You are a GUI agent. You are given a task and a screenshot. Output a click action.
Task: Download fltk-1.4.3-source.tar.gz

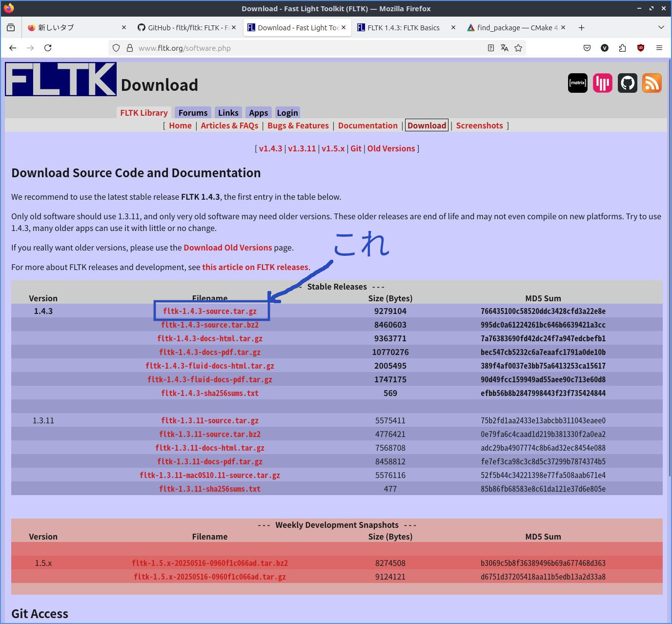point(210,311)
